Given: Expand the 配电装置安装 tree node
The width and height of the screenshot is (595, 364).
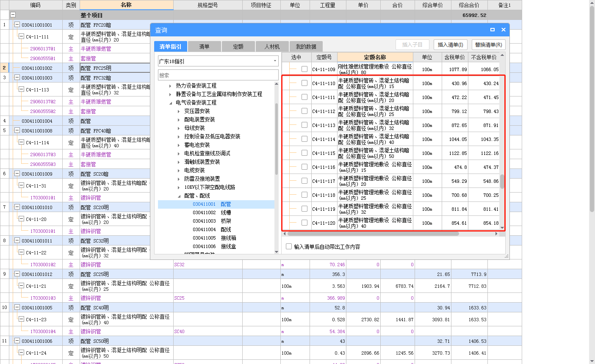Looking at the screenshot, I should pos(179,119).
